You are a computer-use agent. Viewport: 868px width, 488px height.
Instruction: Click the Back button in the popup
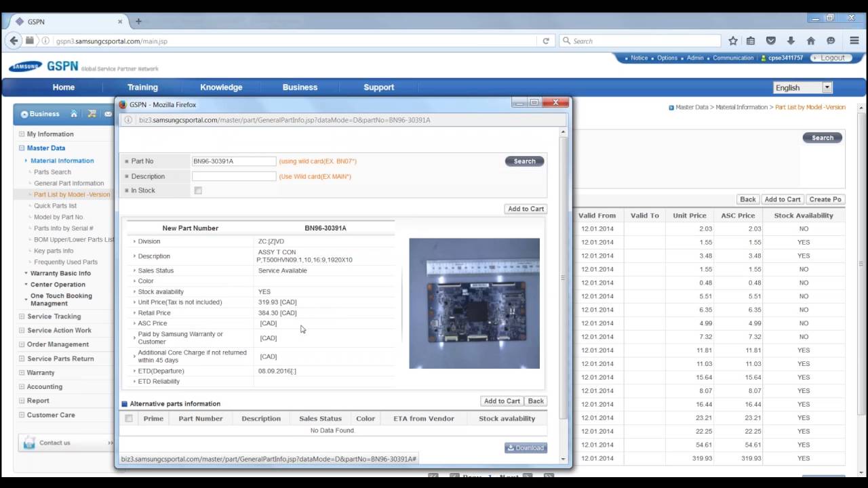point(536,401)
